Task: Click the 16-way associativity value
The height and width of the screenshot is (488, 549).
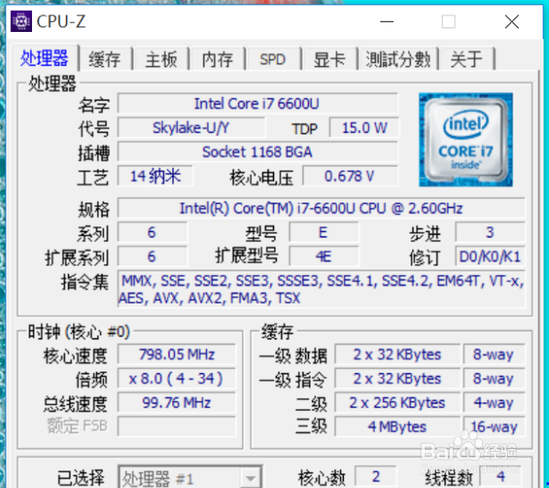Action: coord(494,427)
